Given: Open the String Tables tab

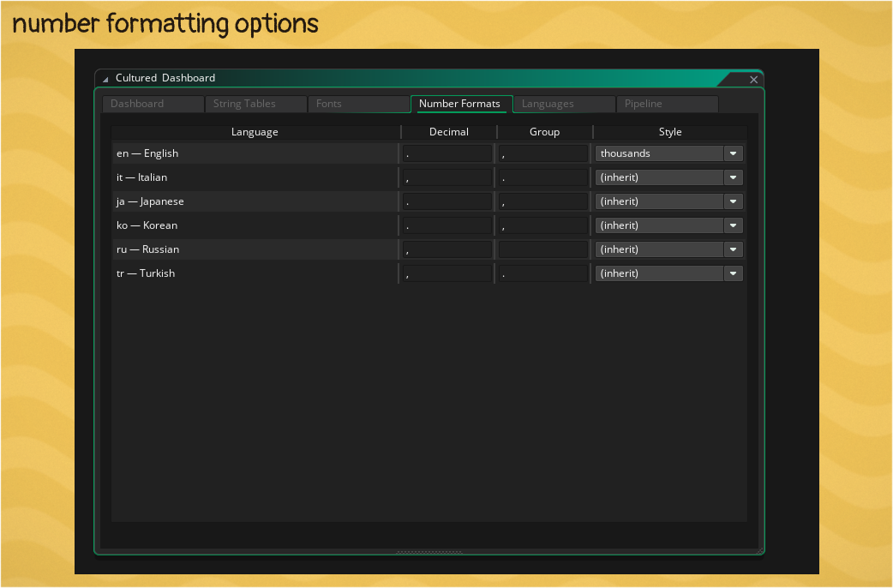Looking at the screenshot, I should [255, 104].
